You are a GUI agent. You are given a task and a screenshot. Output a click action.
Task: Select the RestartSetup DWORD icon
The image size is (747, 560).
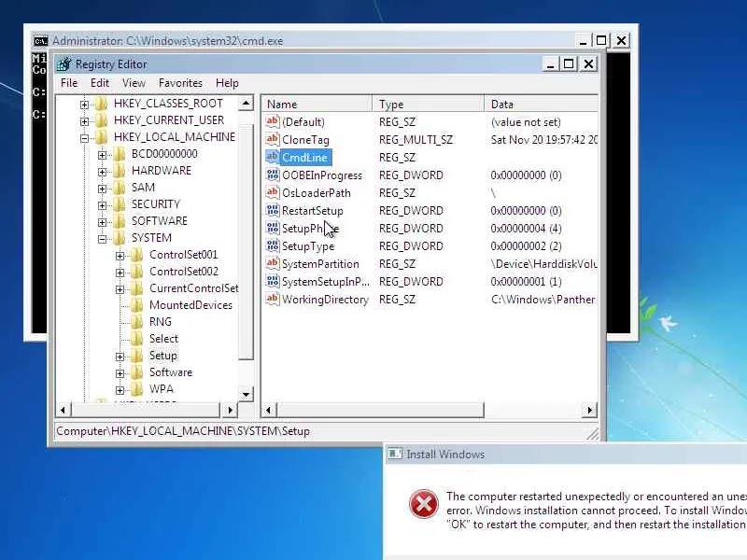point(272,210)
